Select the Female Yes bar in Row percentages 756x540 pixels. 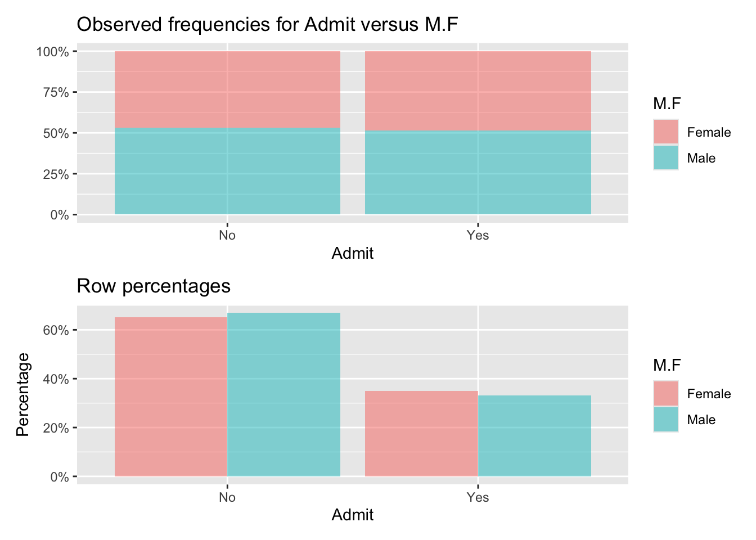pyautogui.click(x=421, y=434)
